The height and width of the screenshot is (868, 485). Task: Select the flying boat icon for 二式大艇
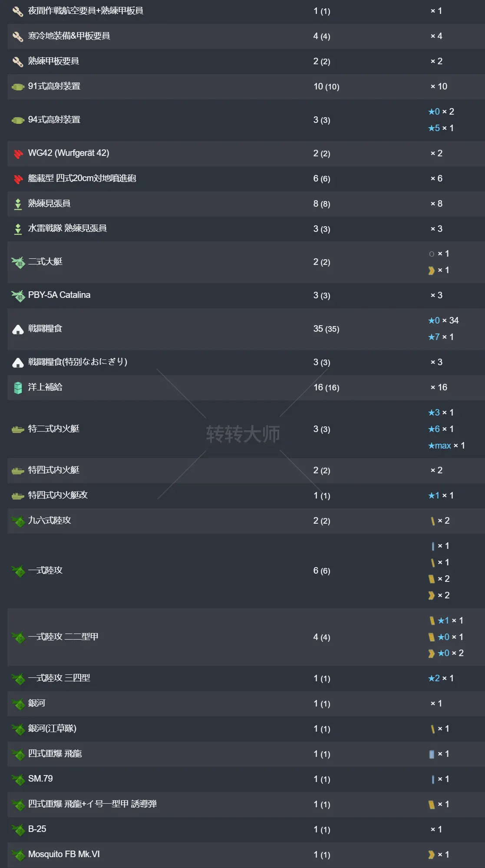(x=17, y=262)
